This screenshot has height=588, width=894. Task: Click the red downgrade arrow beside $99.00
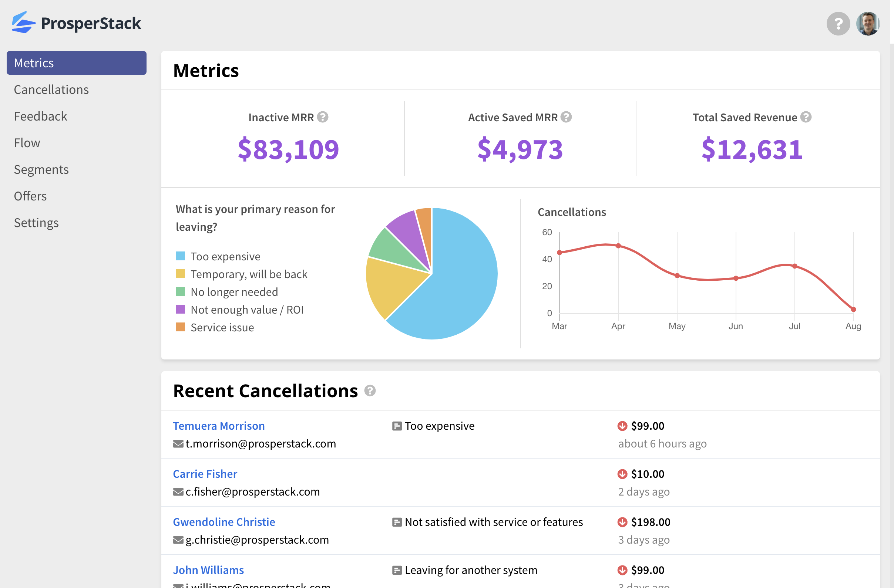point(622,426)
